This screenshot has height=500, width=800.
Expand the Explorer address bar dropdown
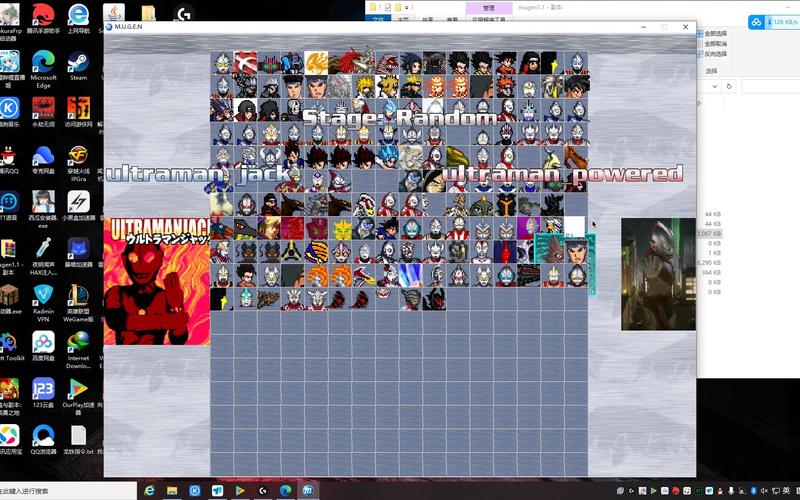coord(714,86)
